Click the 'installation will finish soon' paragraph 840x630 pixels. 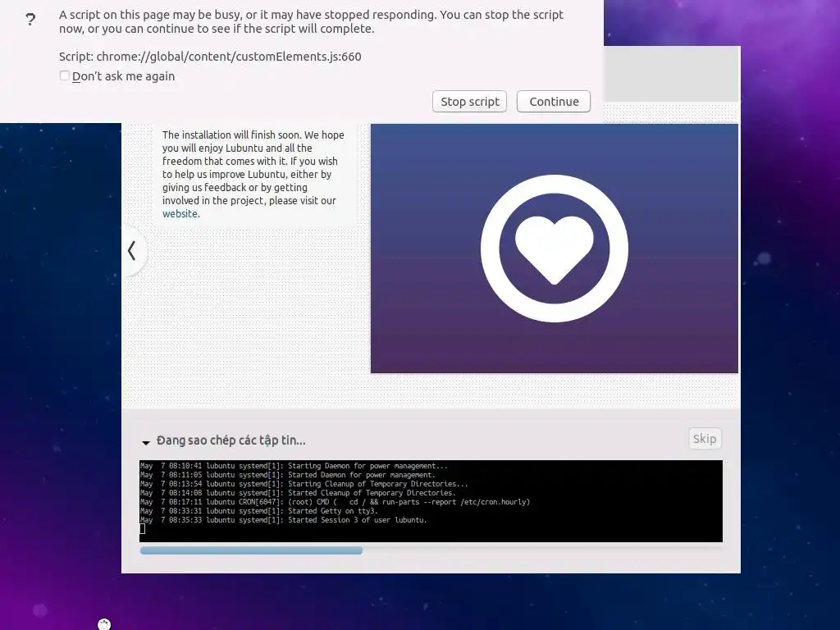click(x=253, y=174)
